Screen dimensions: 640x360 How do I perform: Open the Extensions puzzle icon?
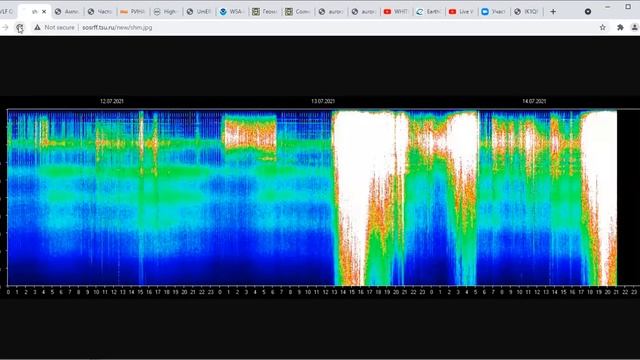pos(620,27)
